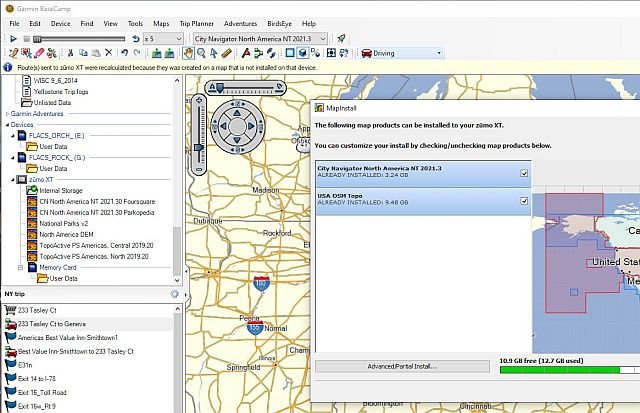
Task: Choose the pink Erase tool
Action: (39, 53)
